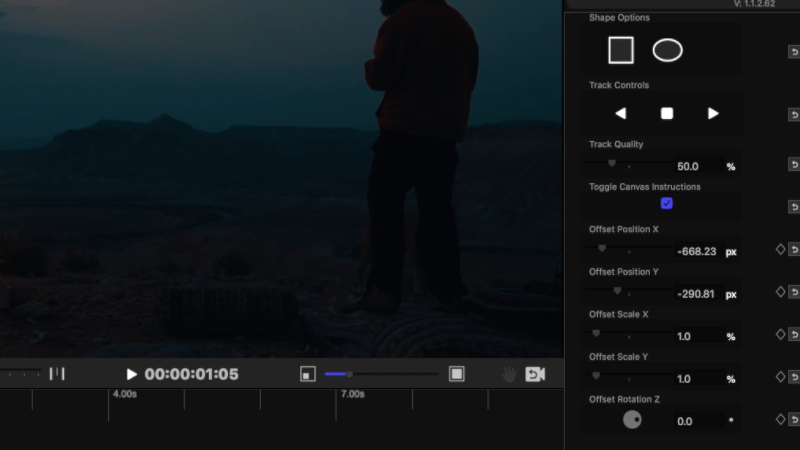Reset Offset Position X value
The width and height of the screenshot is (800, 450).
794,249
